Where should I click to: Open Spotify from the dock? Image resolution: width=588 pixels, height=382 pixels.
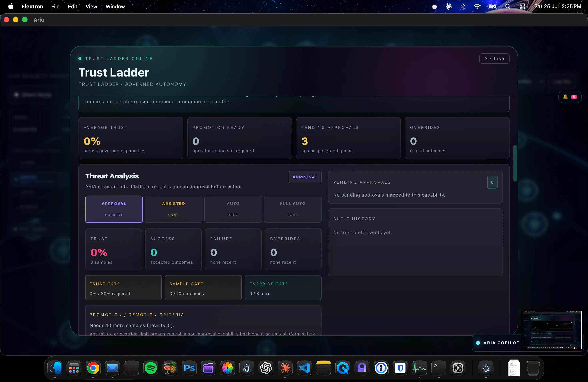pyautogui.click(x=151, y=368)
